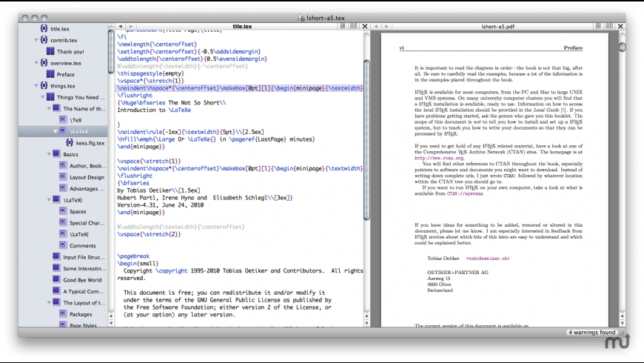Click the Thank you! section icon
Viewport: 644px width, 363px height.
[x=50, y=51]
